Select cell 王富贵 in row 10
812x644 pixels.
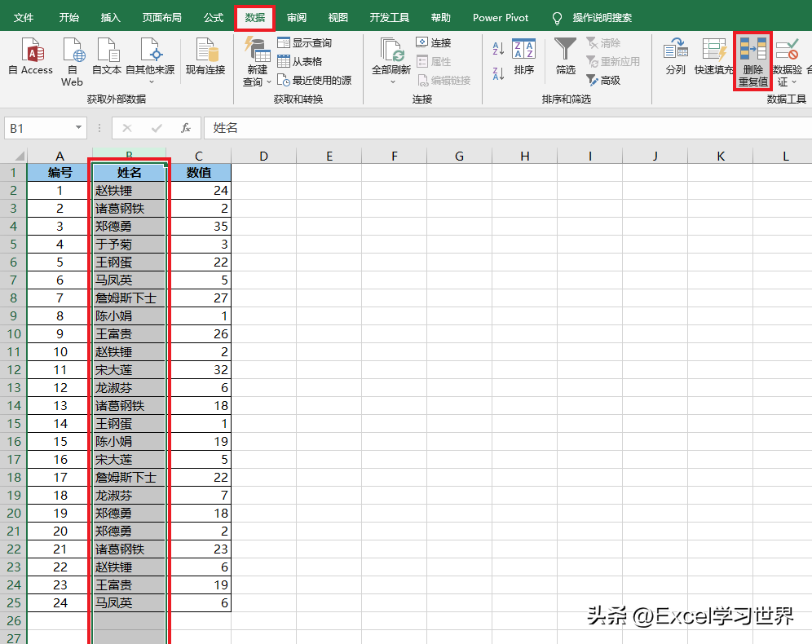pyautogui.click(x=129, y=334)
